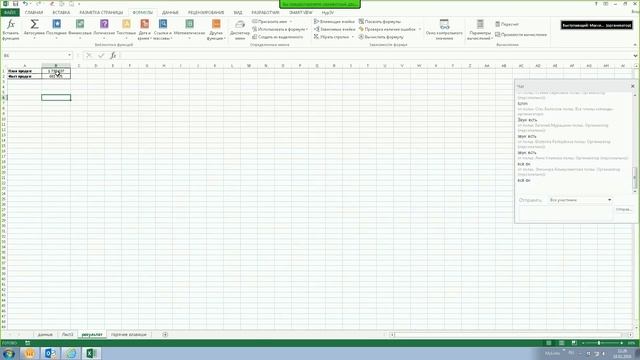Screen dimensions: 640x360
Task: Click Trace Dependents
Action: click(x=335, y=29)
